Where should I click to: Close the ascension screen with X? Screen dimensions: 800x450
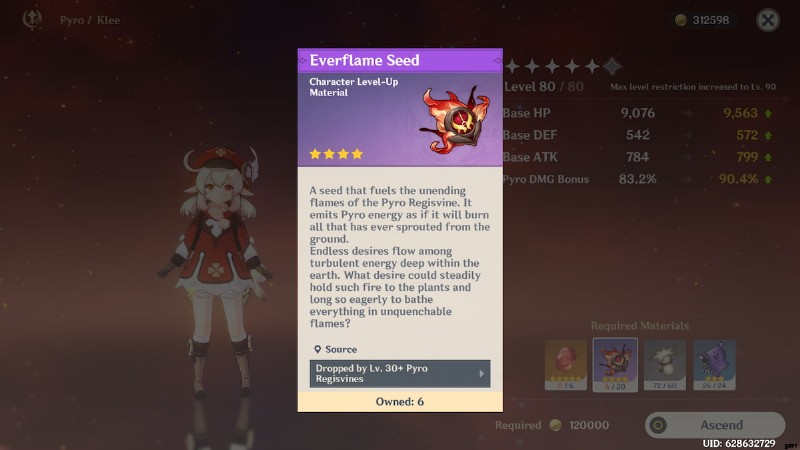click(x=767, y=20)
